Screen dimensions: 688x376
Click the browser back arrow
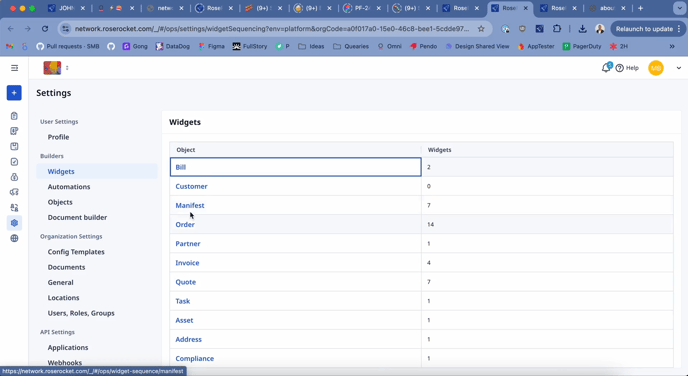[x=11, y=29]
